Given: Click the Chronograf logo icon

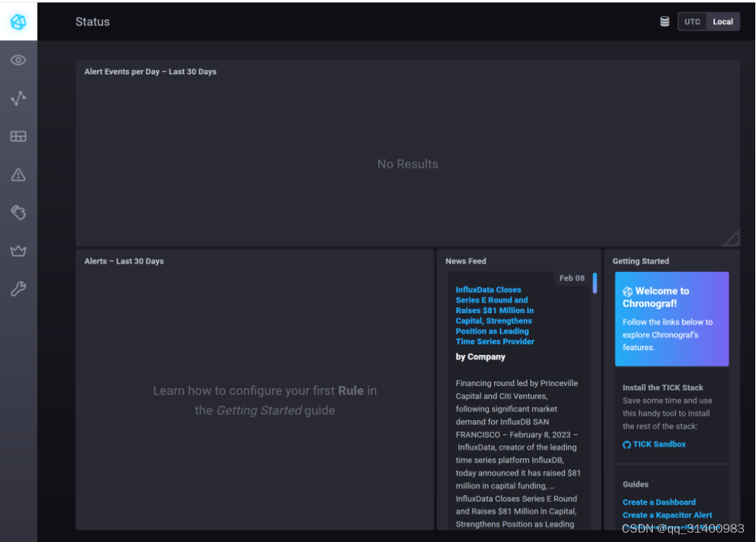Looking at the screenshot, I should pos(18,22).
